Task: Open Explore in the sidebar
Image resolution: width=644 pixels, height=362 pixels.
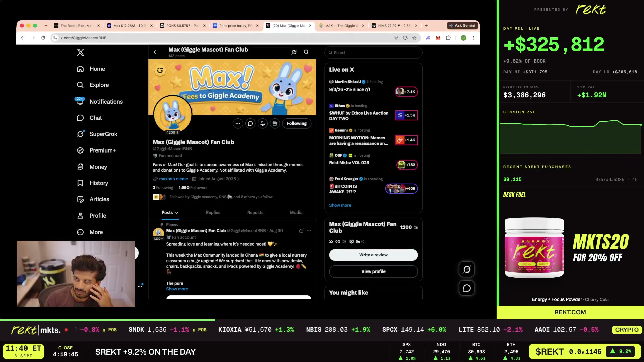Action: [93, 85]
